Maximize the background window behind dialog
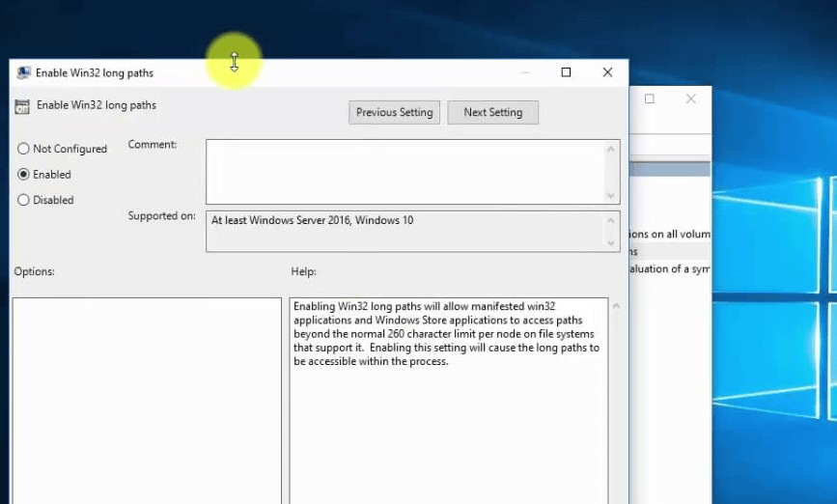837x504 pixels. [649, 98]
